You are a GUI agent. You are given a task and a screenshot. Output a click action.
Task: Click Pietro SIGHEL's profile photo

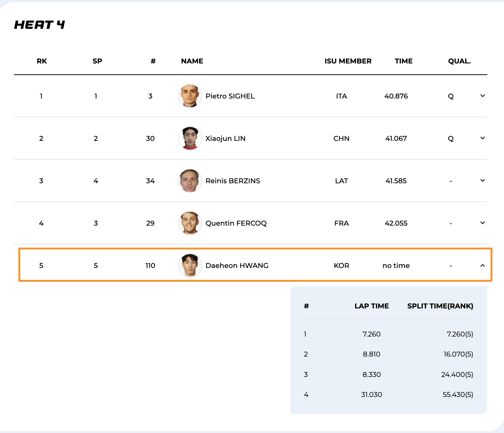pyautogui.click(x=190, y=96)
